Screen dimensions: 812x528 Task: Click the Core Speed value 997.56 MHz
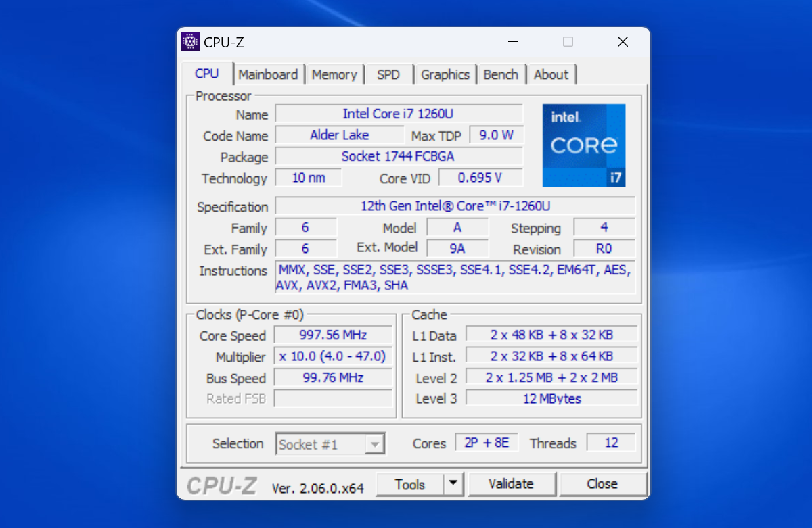click(334, 335)
